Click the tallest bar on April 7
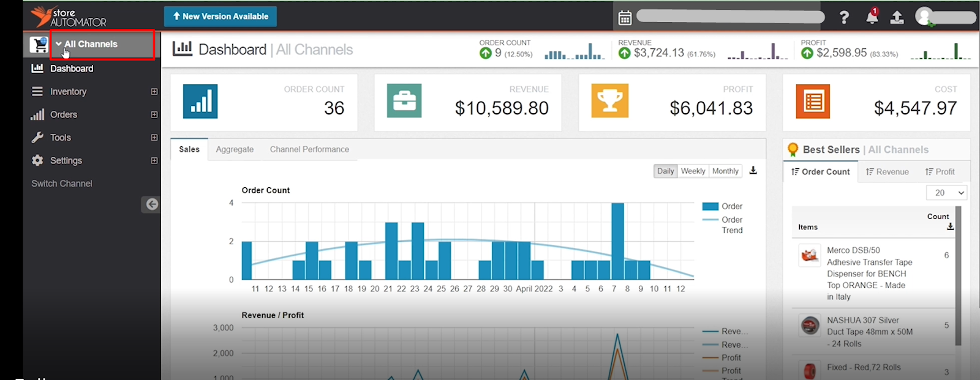 [617, 241]
